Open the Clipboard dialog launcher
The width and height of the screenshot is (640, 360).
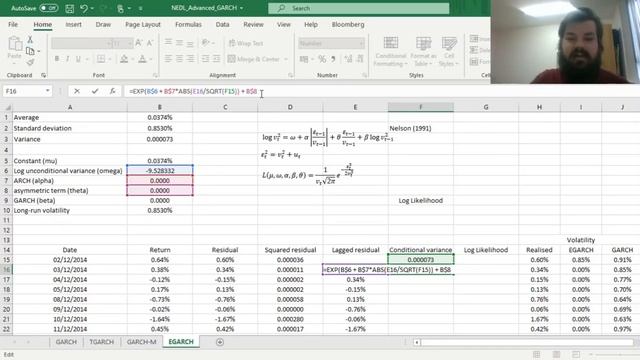44,75
